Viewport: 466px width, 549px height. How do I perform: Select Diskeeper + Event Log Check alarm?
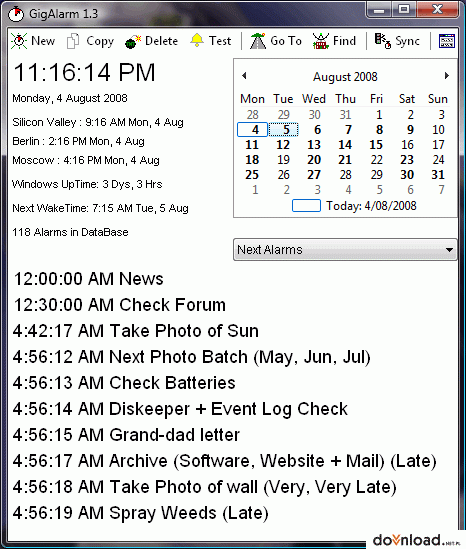click(180, 409)
